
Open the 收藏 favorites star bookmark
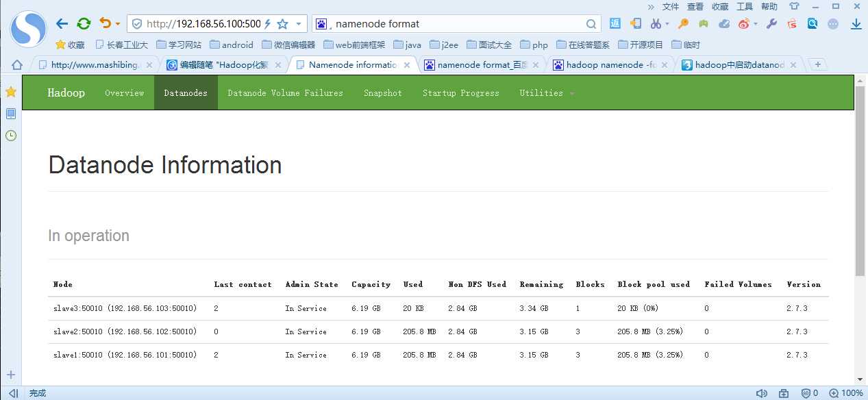coord(70,45)
